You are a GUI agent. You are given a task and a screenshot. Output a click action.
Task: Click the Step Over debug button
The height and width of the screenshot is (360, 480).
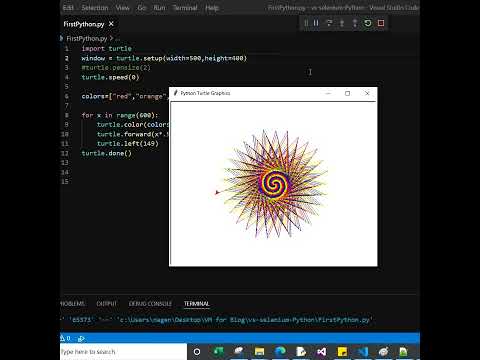[329, 23]
